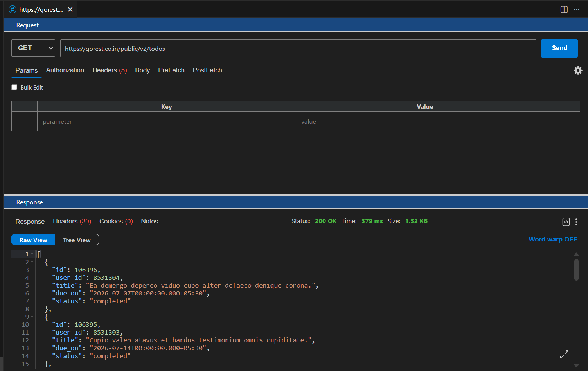Open the Notes tab
The image size is (588, 371).
click(x=149, y=221)
